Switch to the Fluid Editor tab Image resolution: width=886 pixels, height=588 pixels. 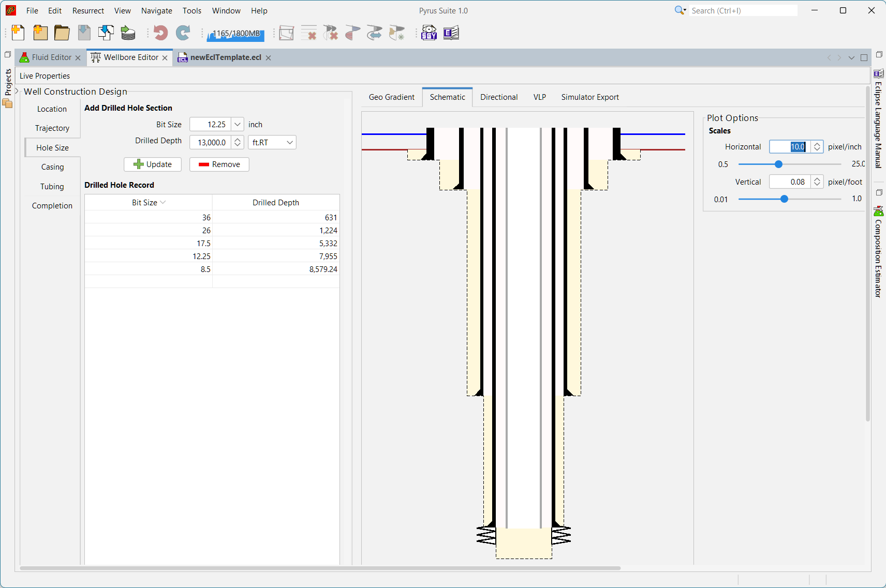(x=51, y=57)
